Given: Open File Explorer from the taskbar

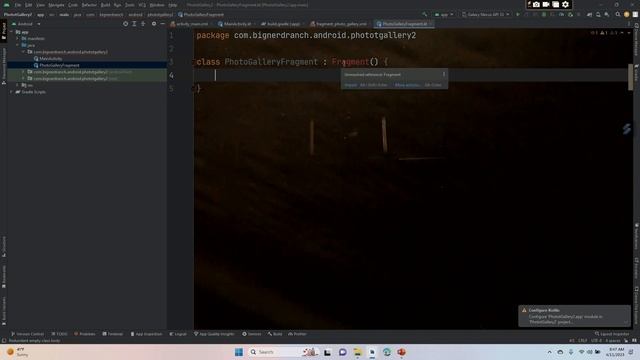Looking at the screenshot, I should click(x=358, y=352).
